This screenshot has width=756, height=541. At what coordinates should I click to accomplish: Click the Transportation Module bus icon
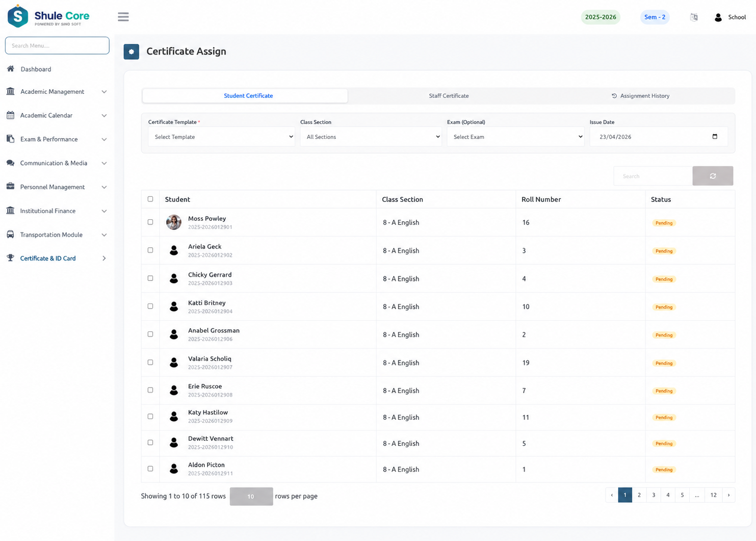[10, 235]
